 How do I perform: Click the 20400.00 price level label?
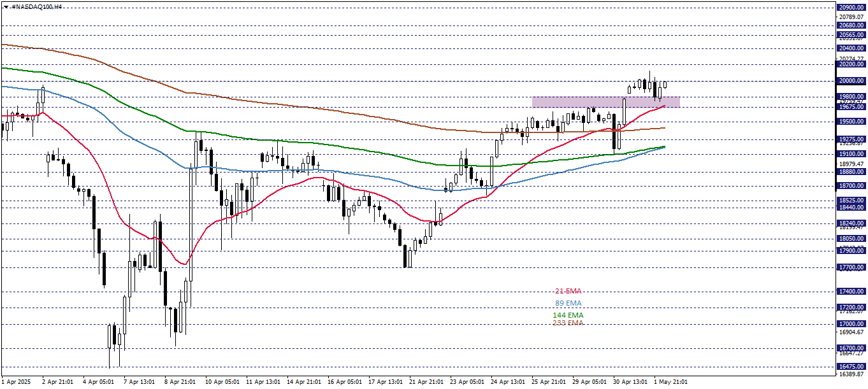[851, 48]
